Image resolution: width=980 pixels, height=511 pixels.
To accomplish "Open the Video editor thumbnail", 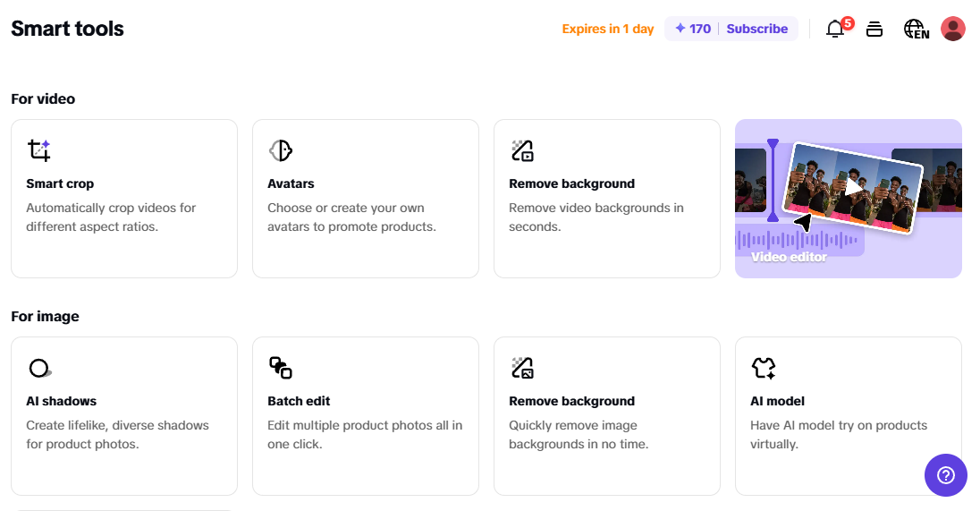I will click(x=848, y=199).
